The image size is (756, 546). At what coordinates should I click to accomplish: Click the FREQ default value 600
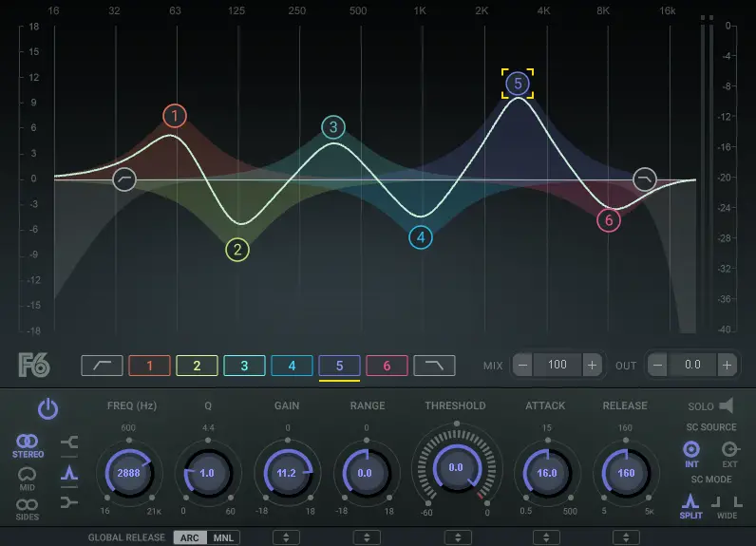128,428
